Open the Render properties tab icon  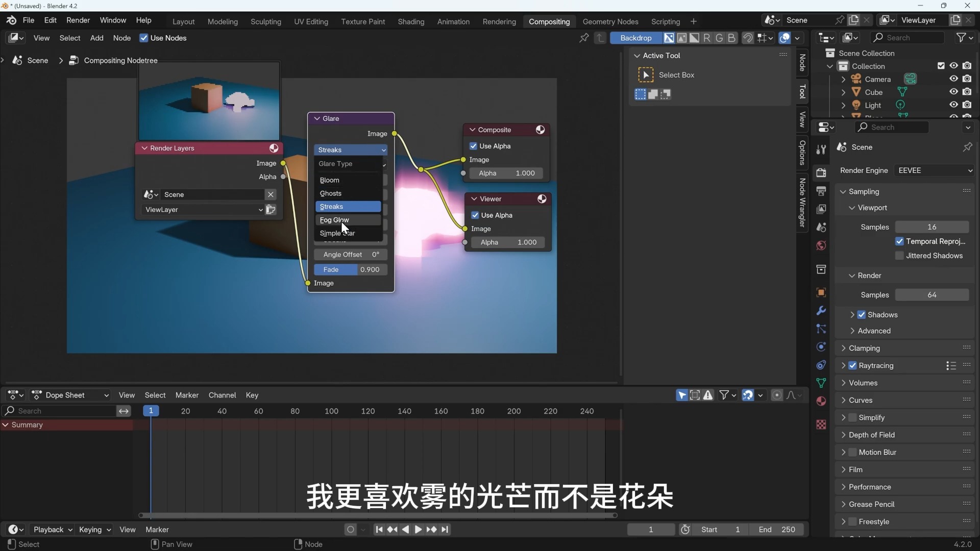pos(821,173)
